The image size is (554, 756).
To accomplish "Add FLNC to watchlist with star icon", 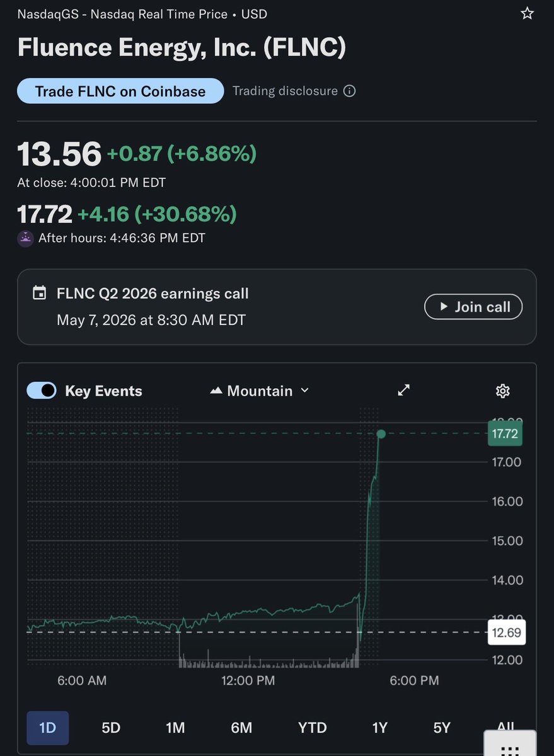I will (x=527, y=13).
